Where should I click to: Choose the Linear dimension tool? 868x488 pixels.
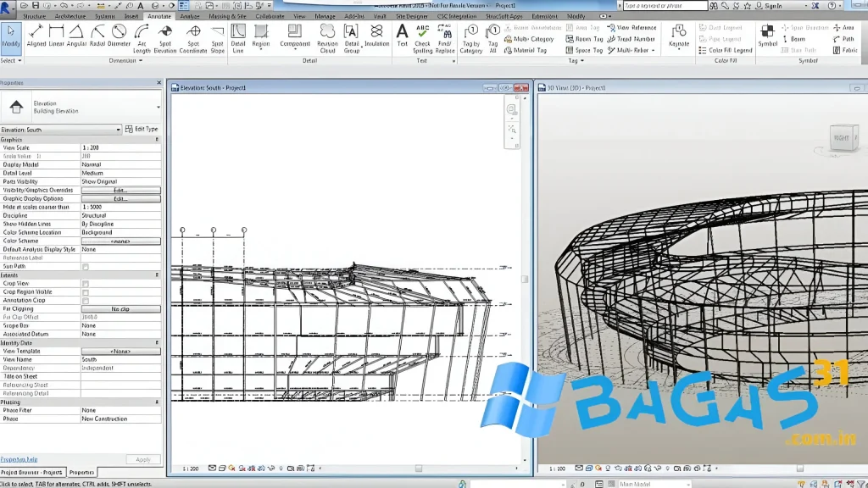pos(56,37)
